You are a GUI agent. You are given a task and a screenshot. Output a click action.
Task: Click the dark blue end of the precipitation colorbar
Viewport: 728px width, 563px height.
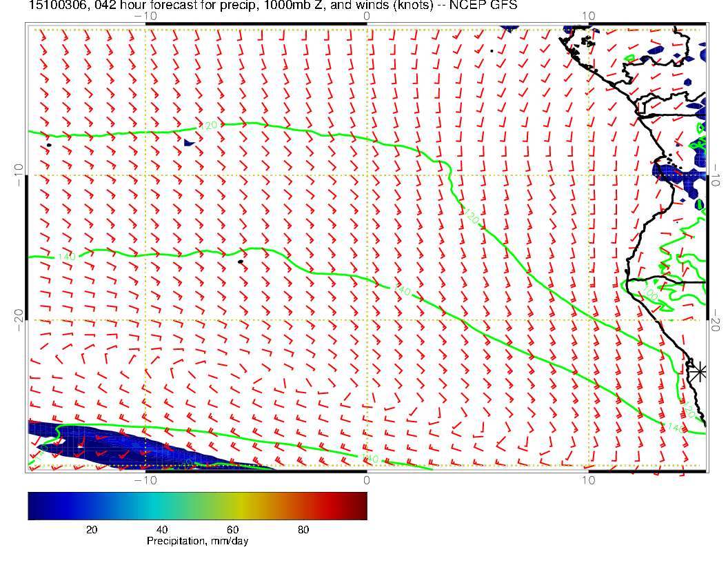(x=33, y=505)
